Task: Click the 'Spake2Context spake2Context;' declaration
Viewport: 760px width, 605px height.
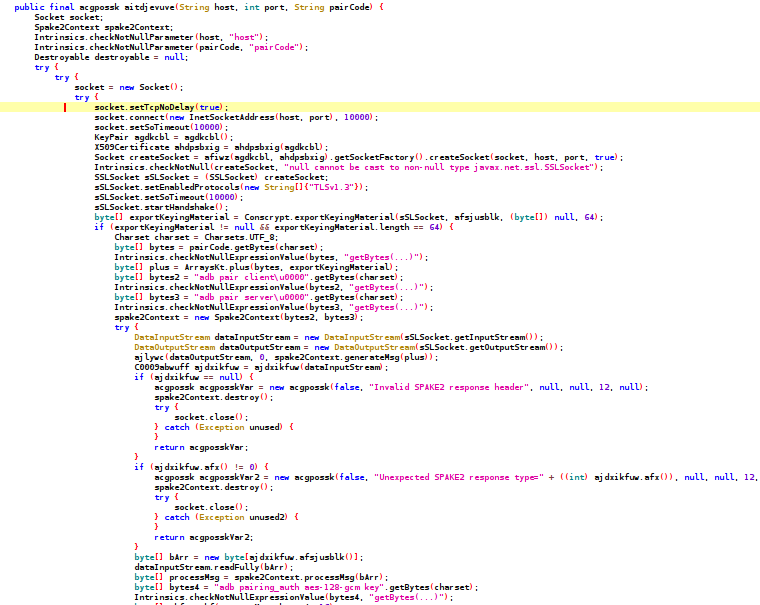Action: [103, 28]
